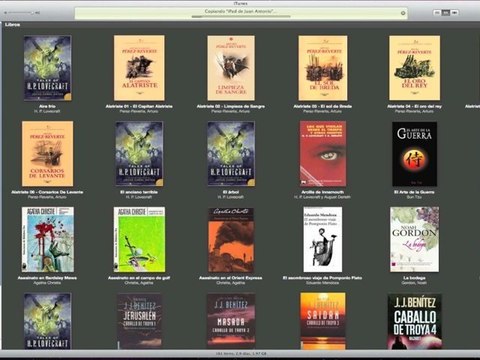This screenshot has width=480, height=360.
Task: Click the title "Arcilla de Innsmouth"
Action: click(x=322, y=192)
